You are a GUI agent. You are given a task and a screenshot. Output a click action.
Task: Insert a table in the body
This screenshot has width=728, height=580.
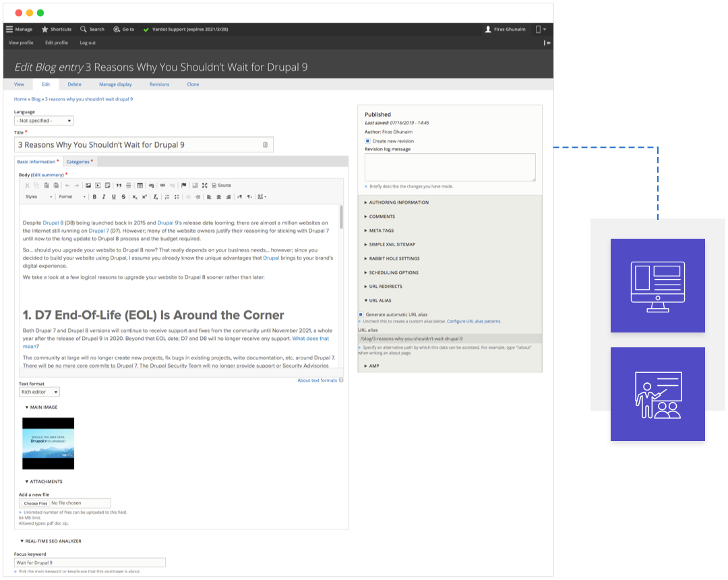140,185
